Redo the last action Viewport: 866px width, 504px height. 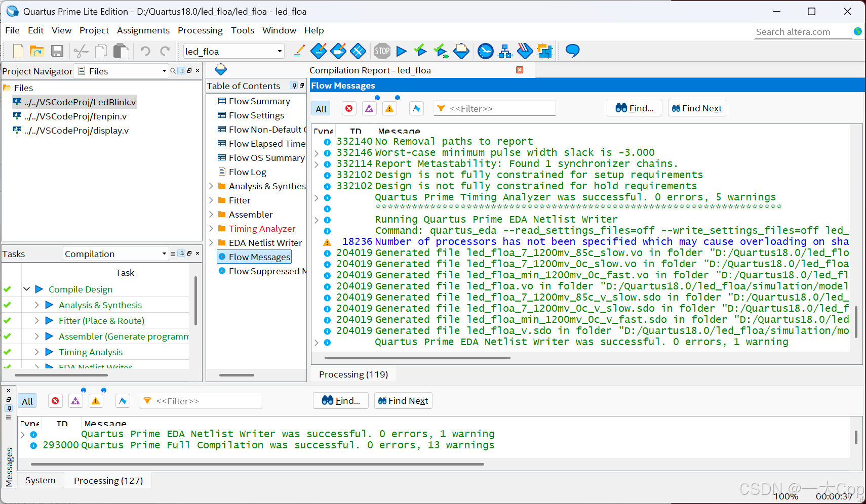165,51
